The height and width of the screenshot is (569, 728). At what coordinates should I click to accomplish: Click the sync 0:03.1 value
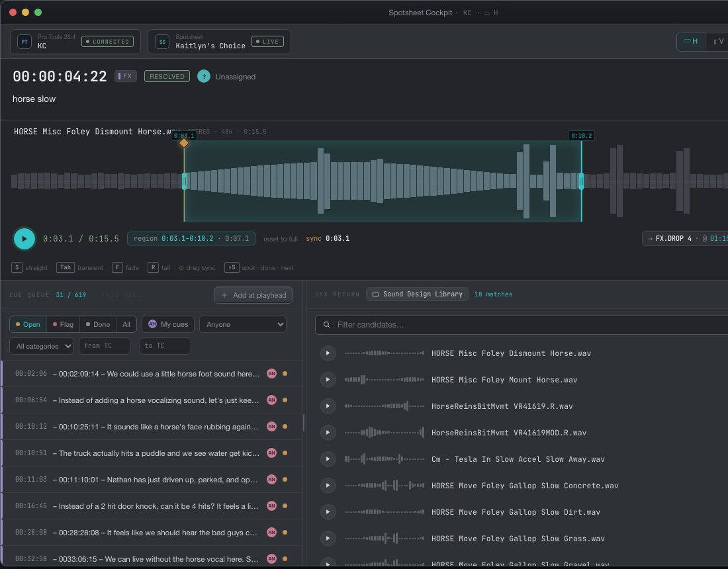tap(338, 239)
